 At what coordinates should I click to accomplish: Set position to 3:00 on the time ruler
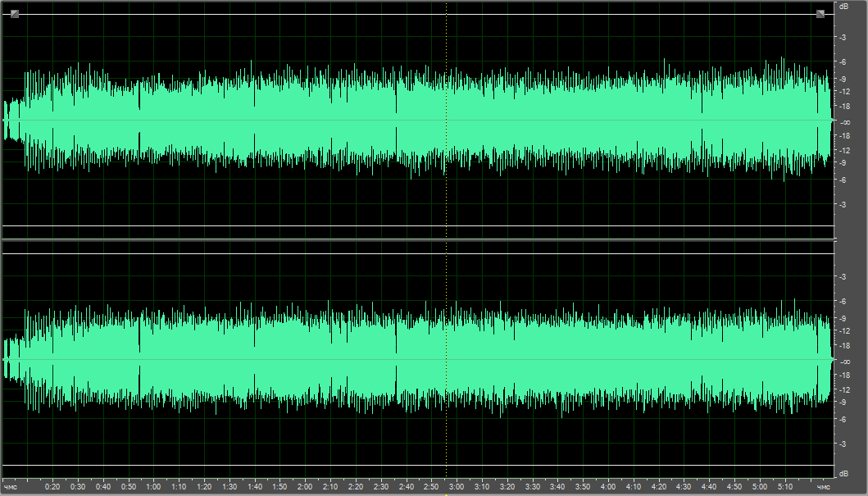457,486
